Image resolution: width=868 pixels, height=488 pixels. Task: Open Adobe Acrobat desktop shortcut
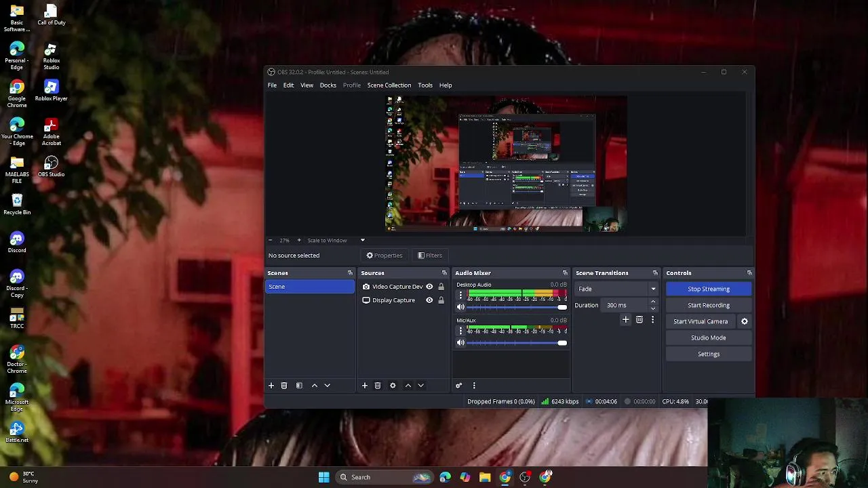pos(51,132)
